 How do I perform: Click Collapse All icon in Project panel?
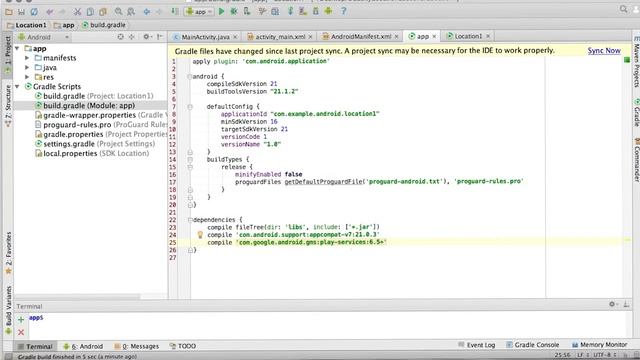pos(131,37)
